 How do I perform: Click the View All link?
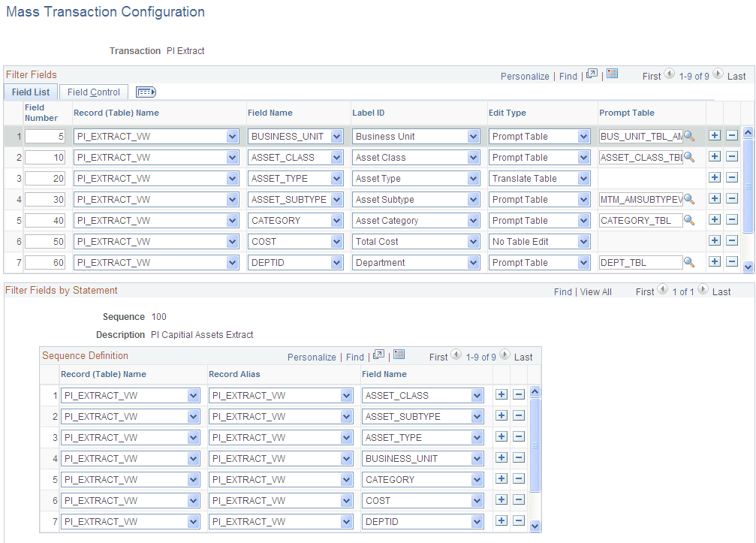click(595, 291)
